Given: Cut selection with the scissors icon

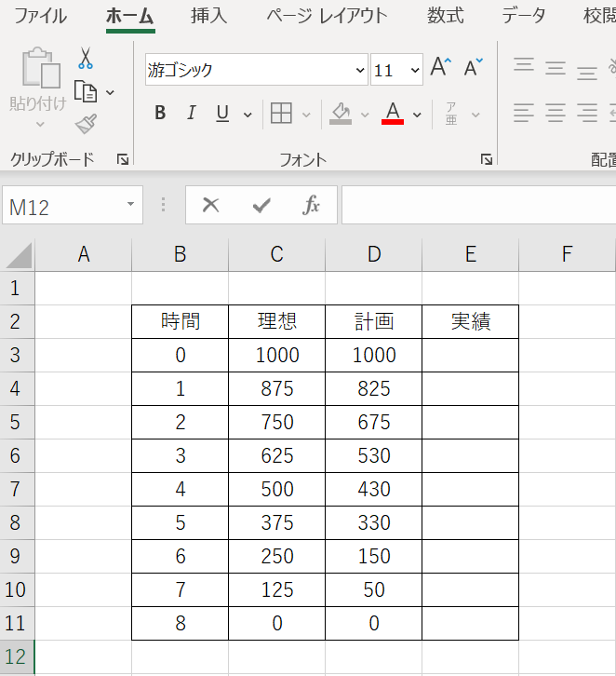Looking at the screenshot, I should (86, 59).
